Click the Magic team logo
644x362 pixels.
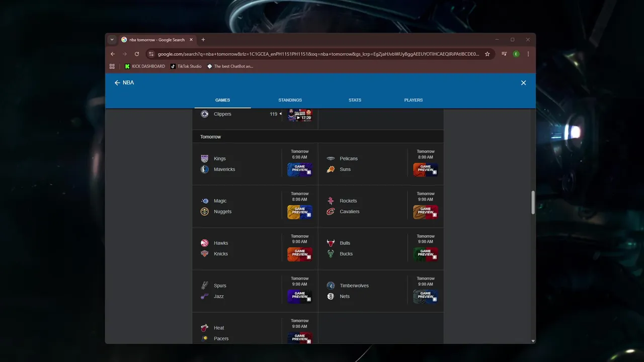pos(204,201)
